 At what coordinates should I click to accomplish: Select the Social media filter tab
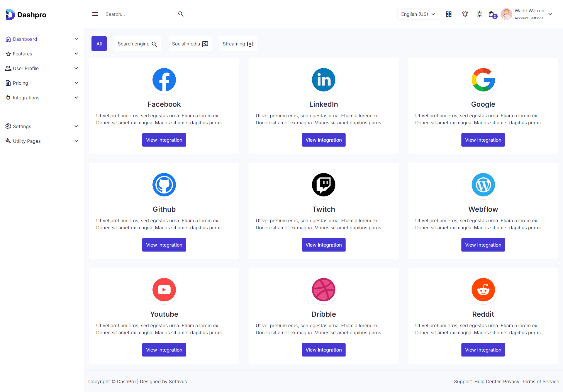(x=190, y=44)
